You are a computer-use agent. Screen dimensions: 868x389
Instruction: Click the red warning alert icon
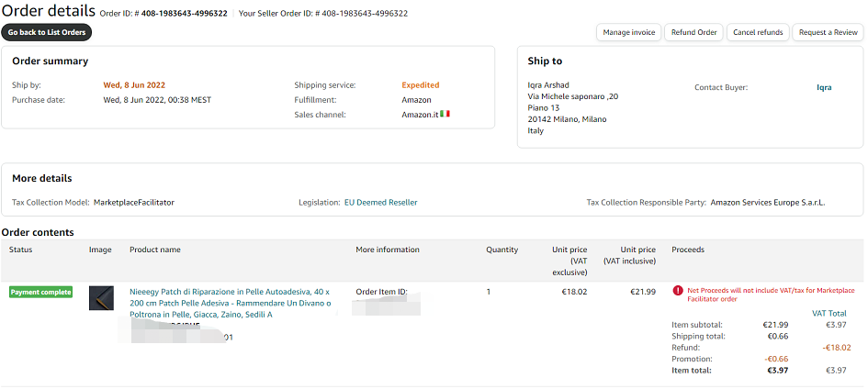[678, 290]
